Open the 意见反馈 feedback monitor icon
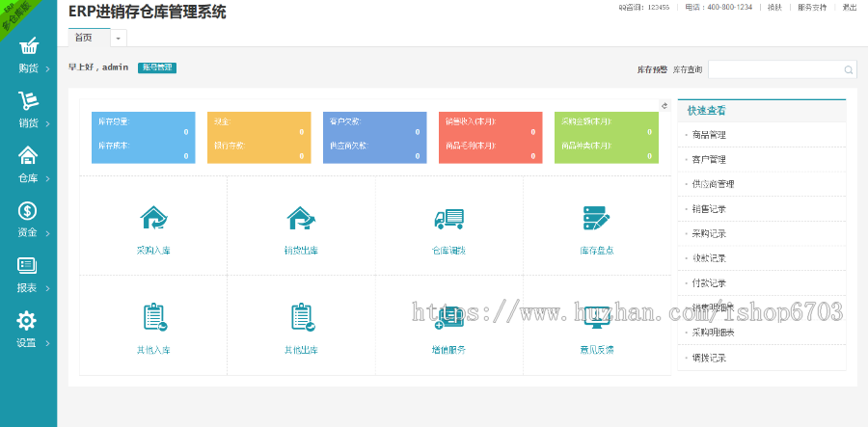Image resolution: width=868 pixels, height=427 pixels. coord(597,318)
